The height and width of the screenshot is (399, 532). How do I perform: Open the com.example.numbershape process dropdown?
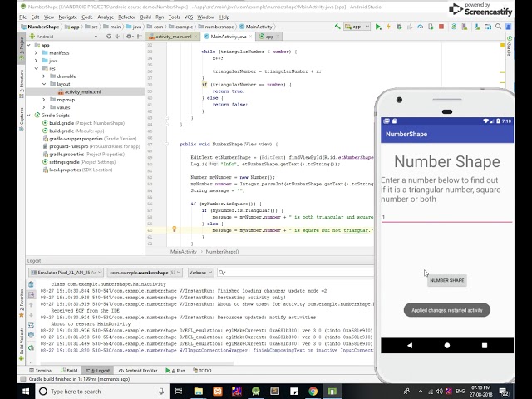(145, 273)
